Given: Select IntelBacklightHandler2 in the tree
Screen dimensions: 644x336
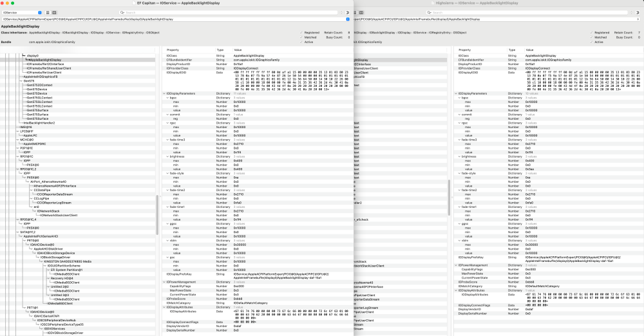Looking at the screenshot, I should click(x=39, y=123).
